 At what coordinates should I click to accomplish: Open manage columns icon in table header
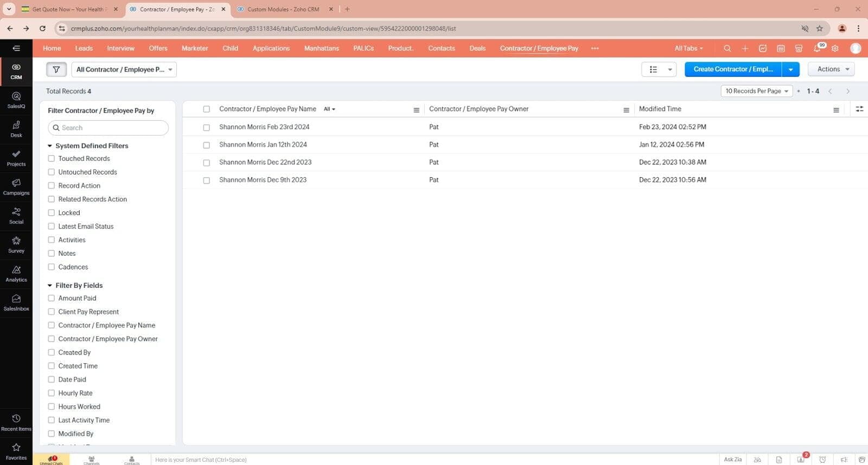(x=859, y=109)
